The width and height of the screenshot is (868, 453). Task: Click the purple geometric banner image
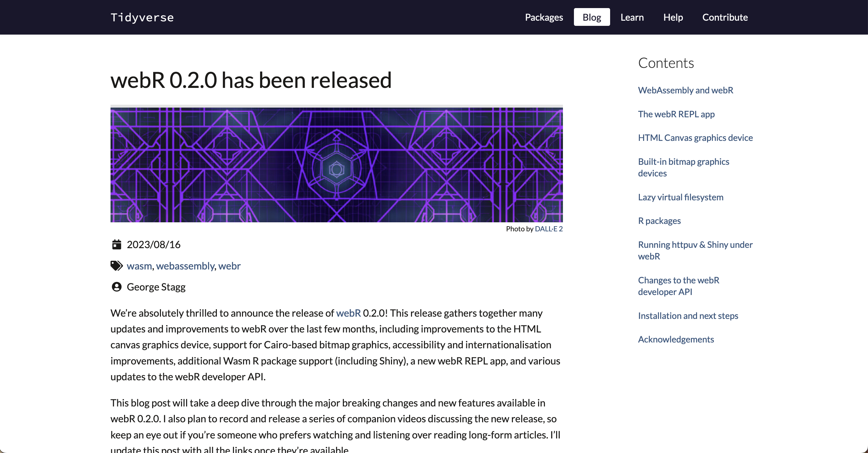pyautogui.click(x=336, y=165)
